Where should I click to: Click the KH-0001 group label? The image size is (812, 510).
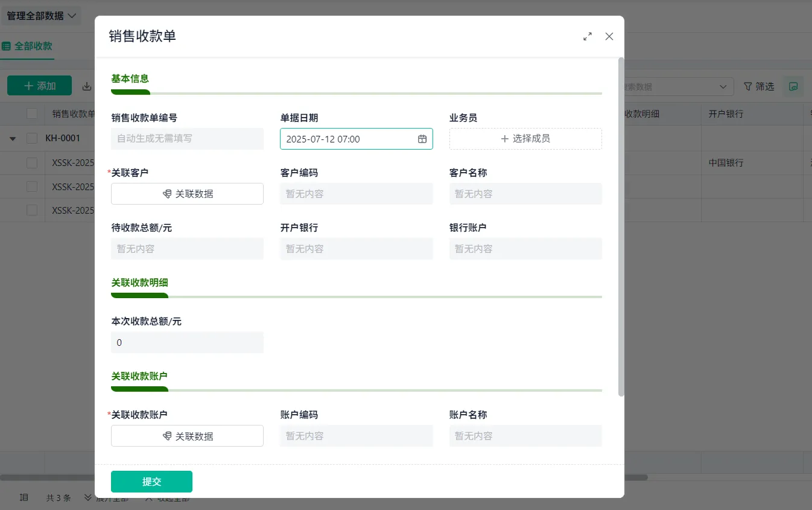[x=63, y=138]
